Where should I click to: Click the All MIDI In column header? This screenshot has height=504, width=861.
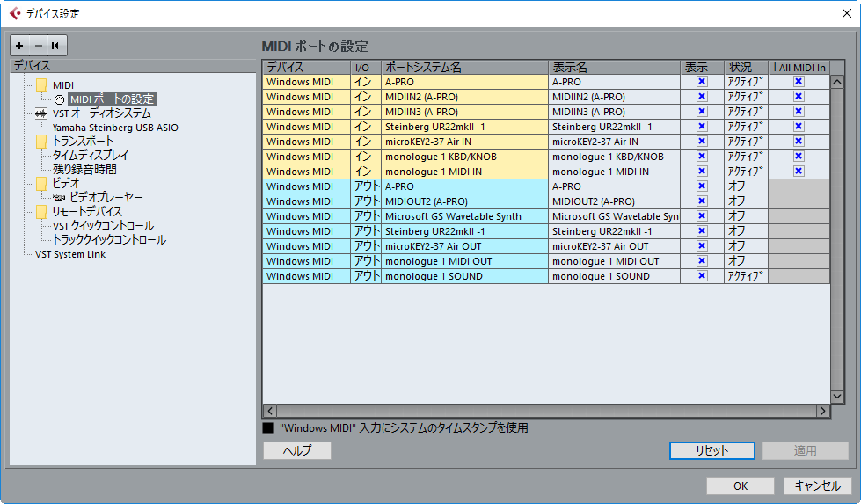(x=799, y=67)
